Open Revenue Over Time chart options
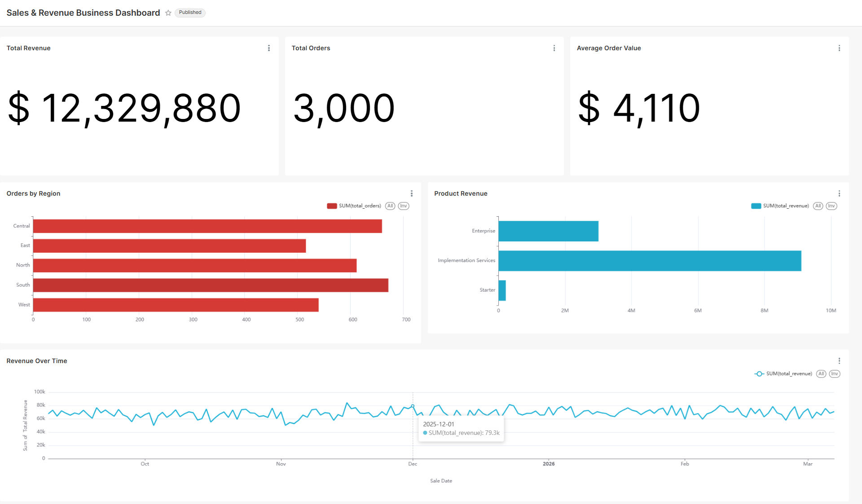Screen dimensions: 862x504 pyautogui.click(x=839, y=361)
